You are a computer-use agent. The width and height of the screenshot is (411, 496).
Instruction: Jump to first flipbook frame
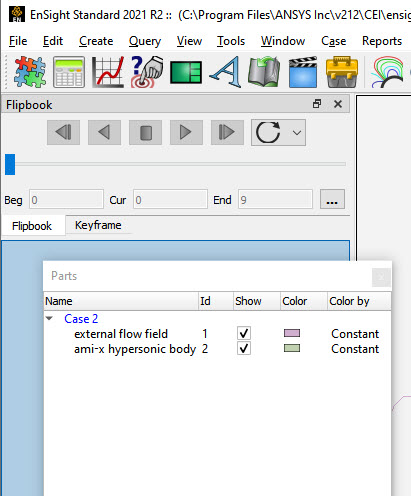click(x=63, y=132)
